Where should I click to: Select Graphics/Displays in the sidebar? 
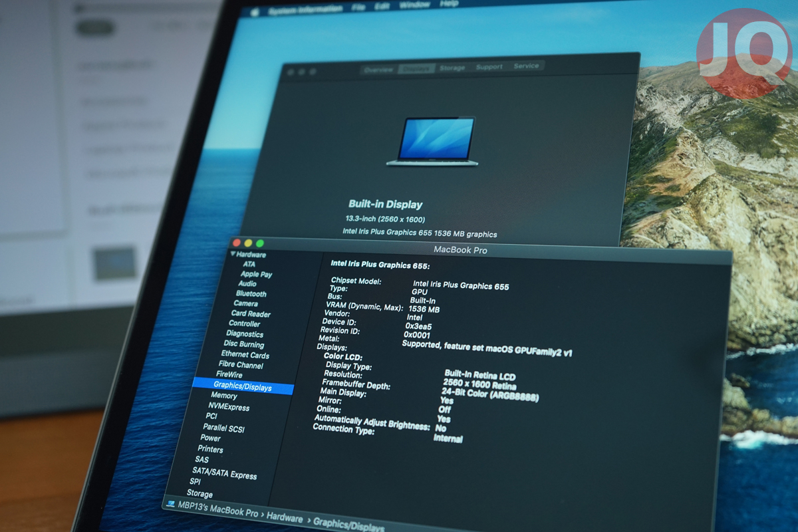click(242, 386)
